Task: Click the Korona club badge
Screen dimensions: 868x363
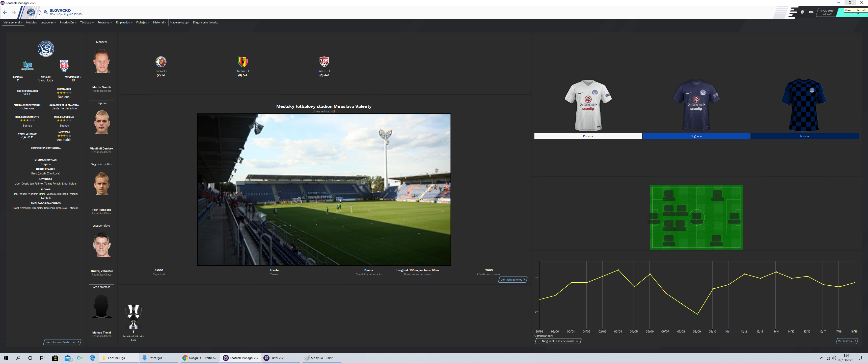Action: point(242,62)
